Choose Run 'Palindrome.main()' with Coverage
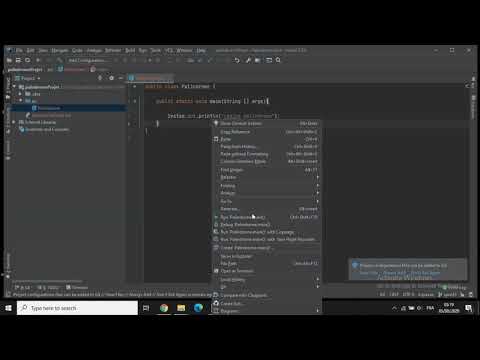 (267, 232)
